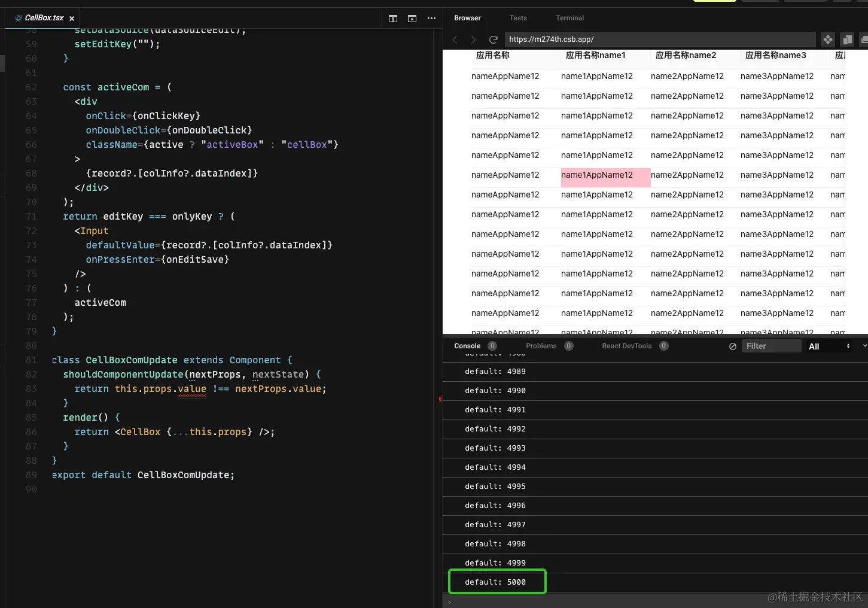Switch to the Terminal tab
The height and width of the screenshot is (608, 868).
pos(569,18)
